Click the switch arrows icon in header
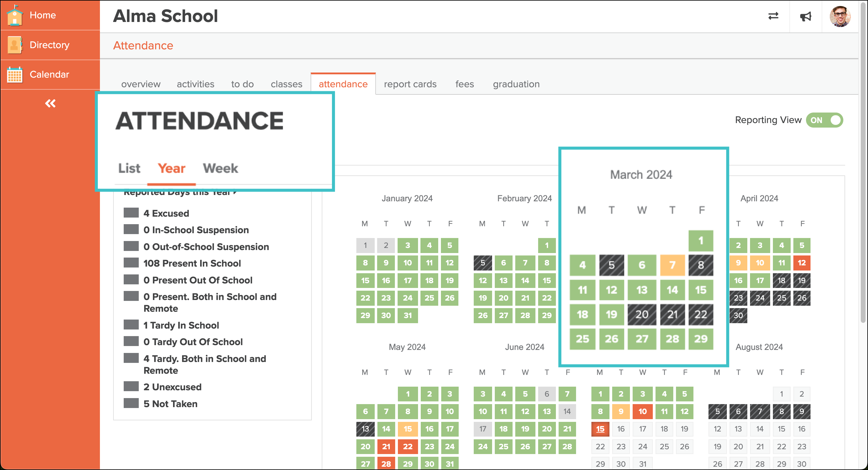Screen dimensions: 868x470 [773, 16]
